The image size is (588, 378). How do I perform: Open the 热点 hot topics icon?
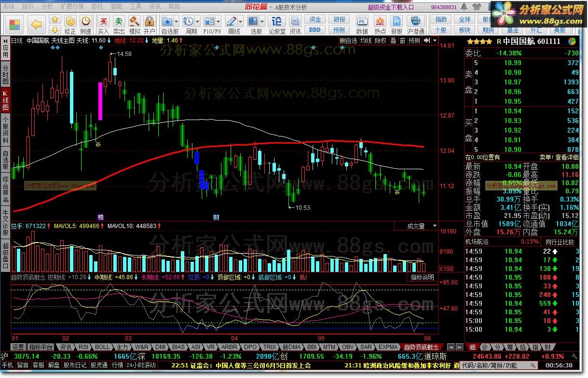[380, 21]
